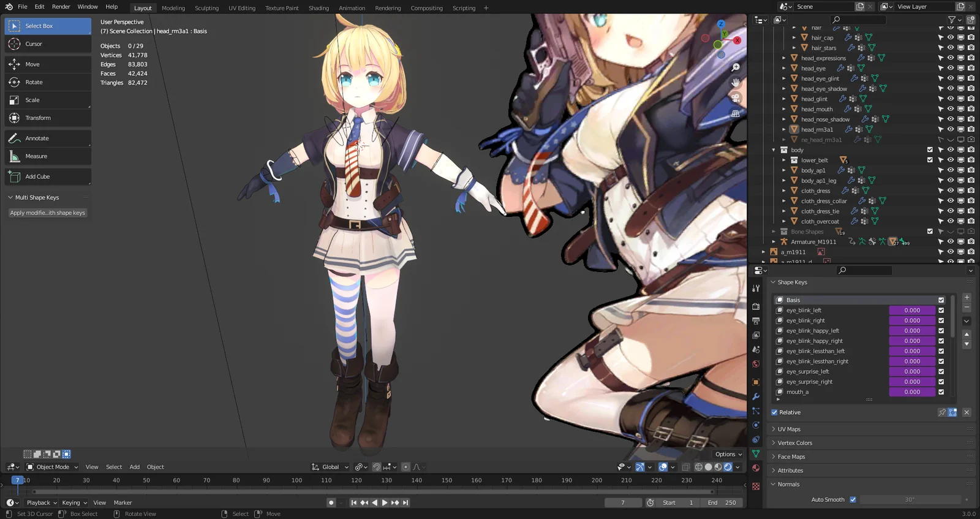Open the viewport Add menu
The width and height of the screenshot is (980, 519).
pyautogui.click(x=135, y=467)
